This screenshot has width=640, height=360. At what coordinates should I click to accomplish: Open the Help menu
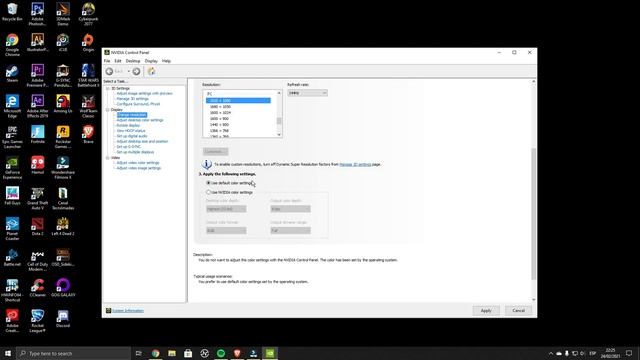pyautogui.click(x=166, y=61)
